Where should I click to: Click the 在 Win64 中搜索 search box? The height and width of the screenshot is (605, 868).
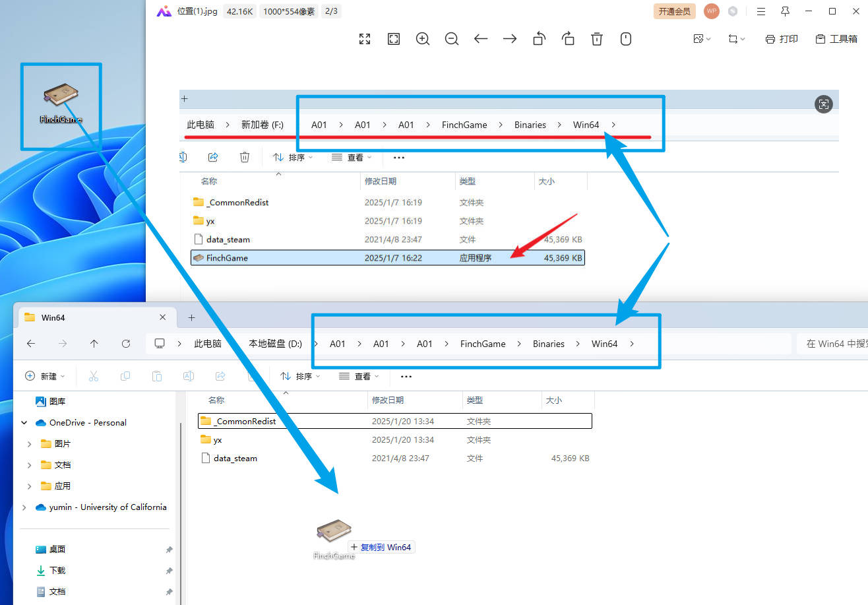point(832,344)
